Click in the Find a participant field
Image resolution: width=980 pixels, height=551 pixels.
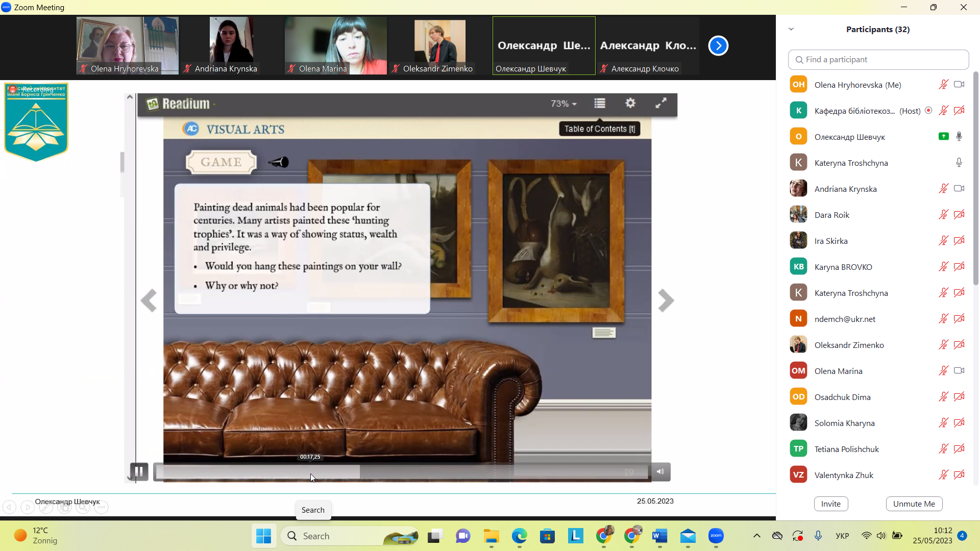click(878, 60)
